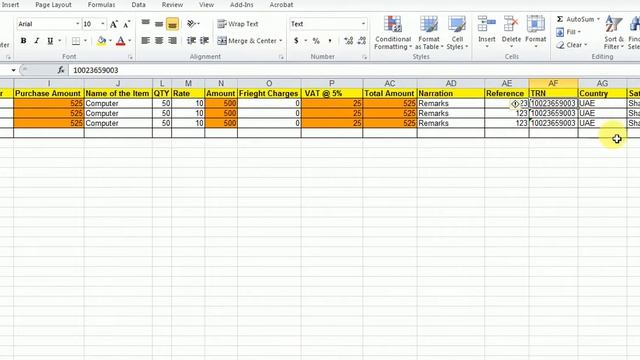This screenshot has height=360, width=640.
Task: Open Cell Styles gallery
Action: pyautogui.click(x=457, y=33)
